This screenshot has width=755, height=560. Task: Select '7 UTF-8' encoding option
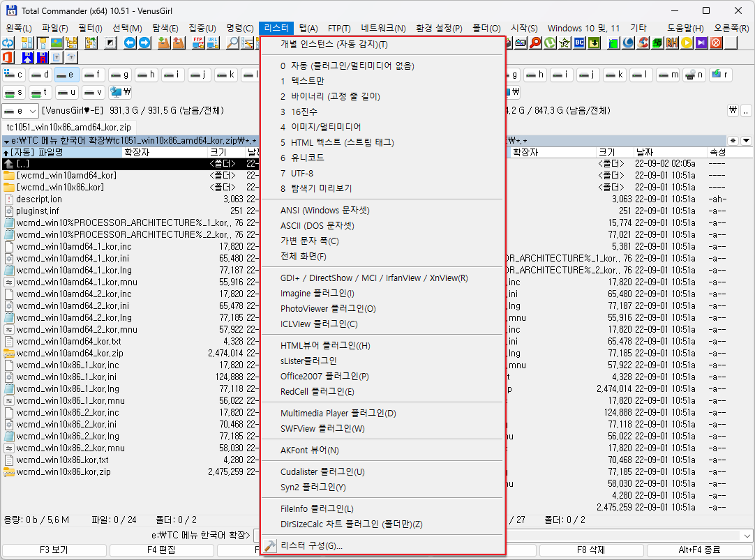click(x=382, y=173)
